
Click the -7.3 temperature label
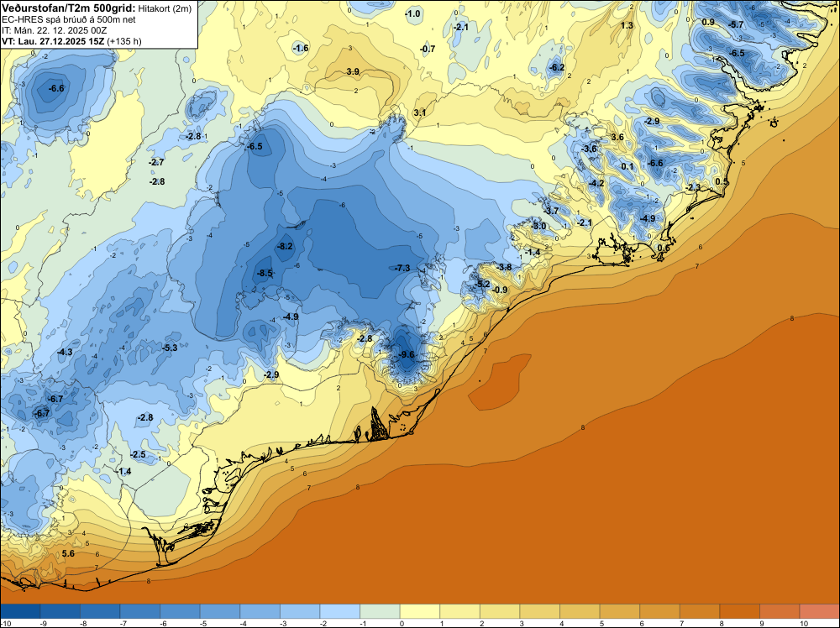402,268
